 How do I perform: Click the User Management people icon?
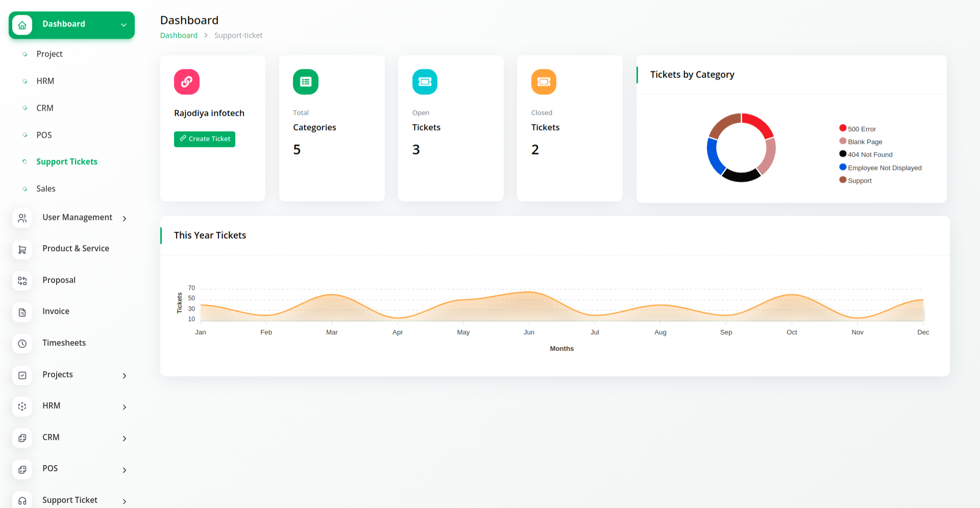point(22,219)
